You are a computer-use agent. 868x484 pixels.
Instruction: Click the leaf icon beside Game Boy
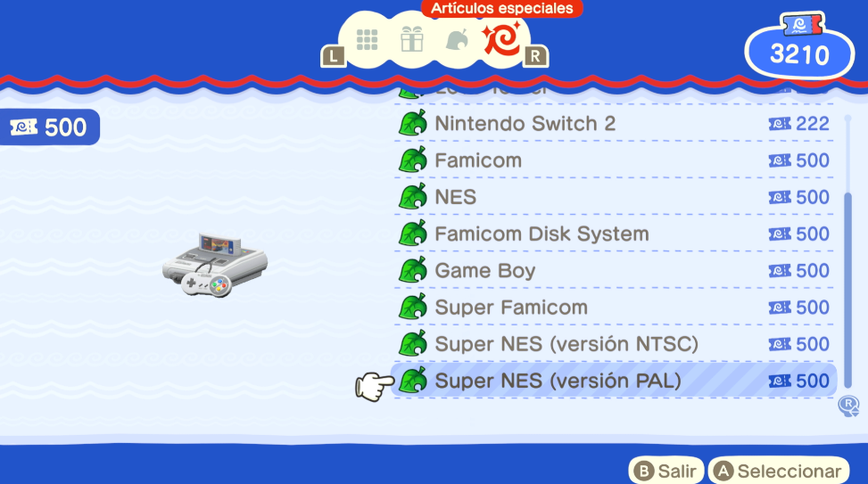point(413,270)
